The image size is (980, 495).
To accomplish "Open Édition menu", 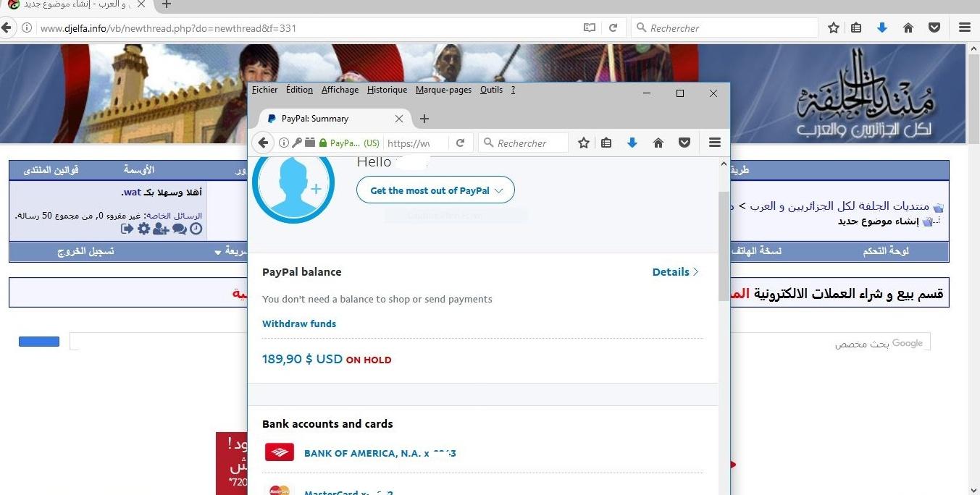I will (299, 90).
